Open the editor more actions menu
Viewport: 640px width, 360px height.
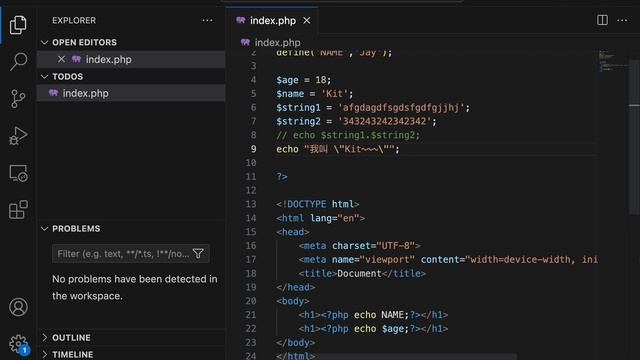pos(622,20)
